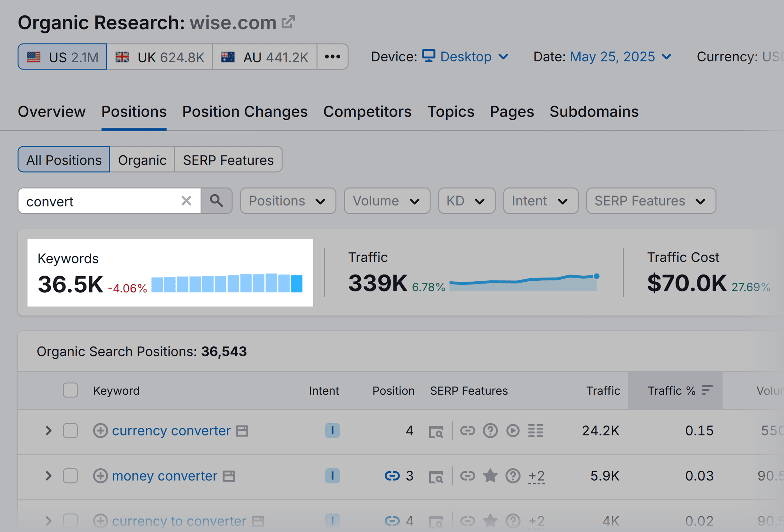View SERP page icon in currency converter row

(436, 432)
